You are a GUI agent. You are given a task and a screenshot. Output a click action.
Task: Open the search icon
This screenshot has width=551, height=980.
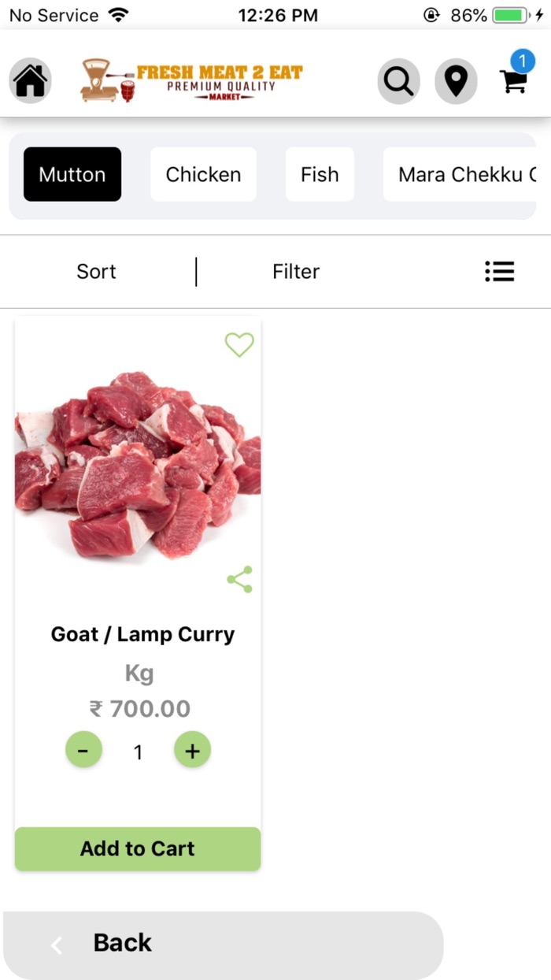click(398, 80)
